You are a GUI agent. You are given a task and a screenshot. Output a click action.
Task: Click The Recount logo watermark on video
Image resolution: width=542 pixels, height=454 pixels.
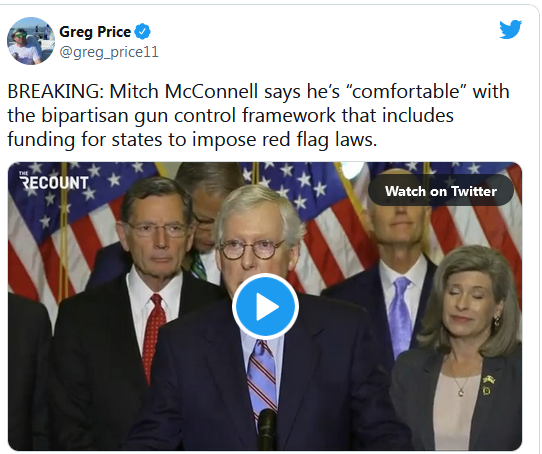point(54,181)
